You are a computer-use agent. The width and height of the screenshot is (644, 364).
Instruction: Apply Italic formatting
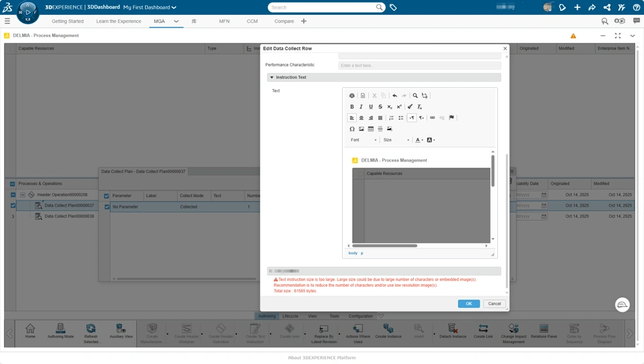pos(361,107)
